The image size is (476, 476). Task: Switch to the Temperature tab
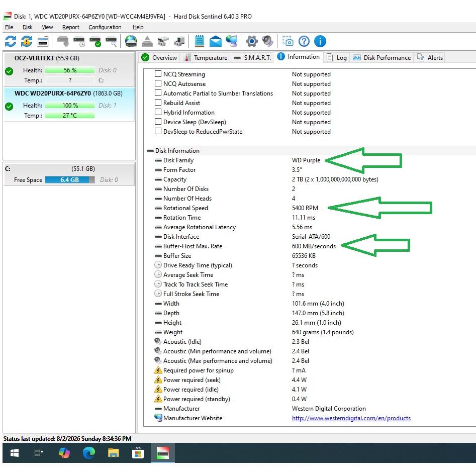pos(207,57)
